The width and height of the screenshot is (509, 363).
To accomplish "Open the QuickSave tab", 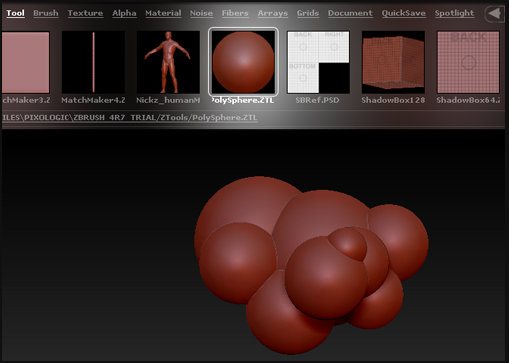I will point(403,13).
